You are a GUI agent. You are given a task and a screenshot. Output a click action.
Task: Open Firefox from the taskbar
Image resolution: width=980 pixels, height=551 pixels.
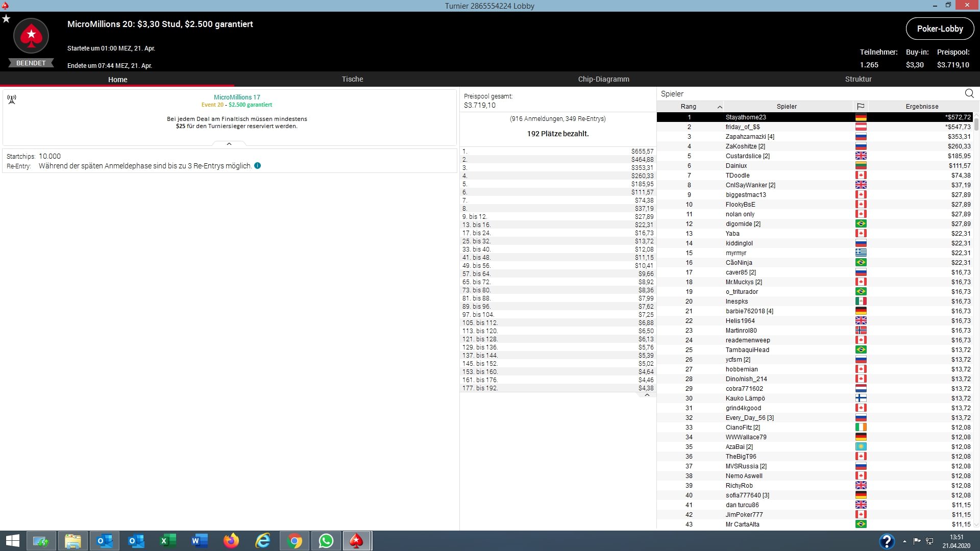(231, 541)
